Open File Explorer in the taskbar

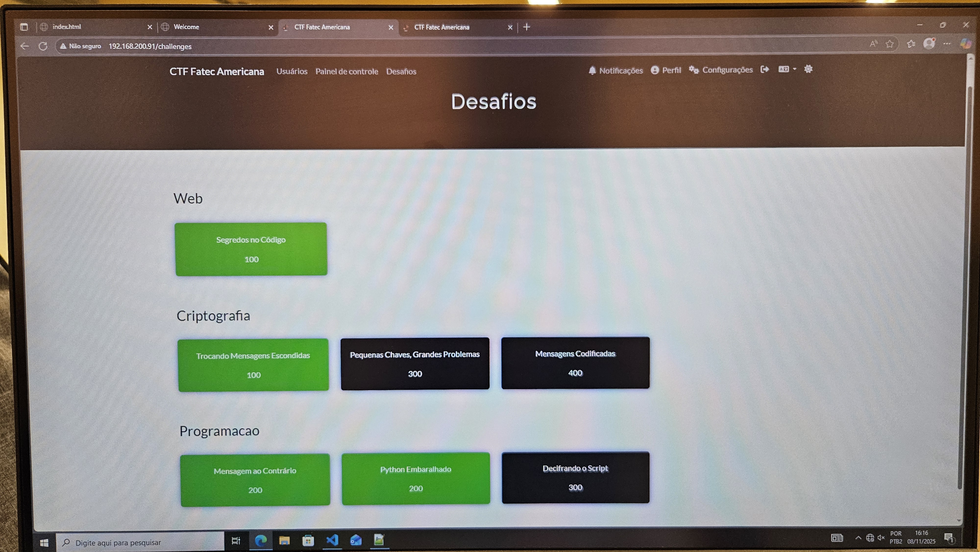(x=284, y=540)
